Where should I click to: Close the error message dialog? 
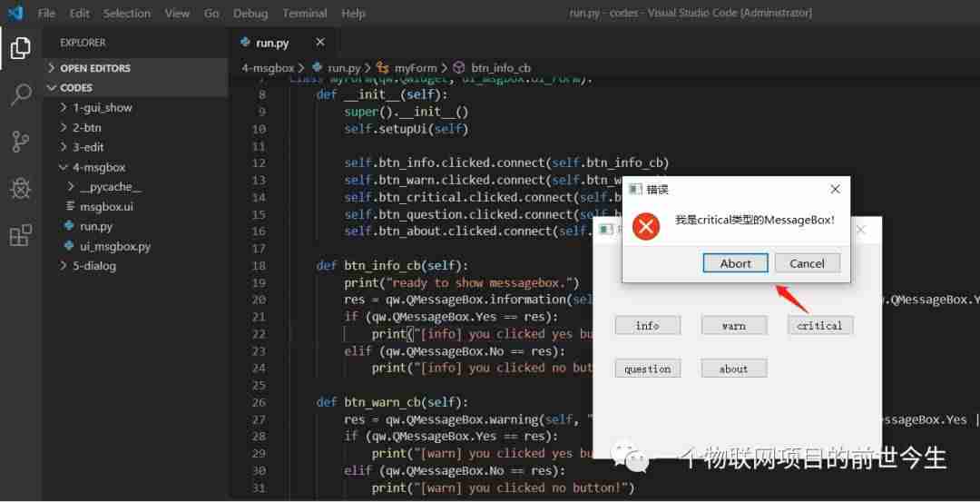pos(835,189)
